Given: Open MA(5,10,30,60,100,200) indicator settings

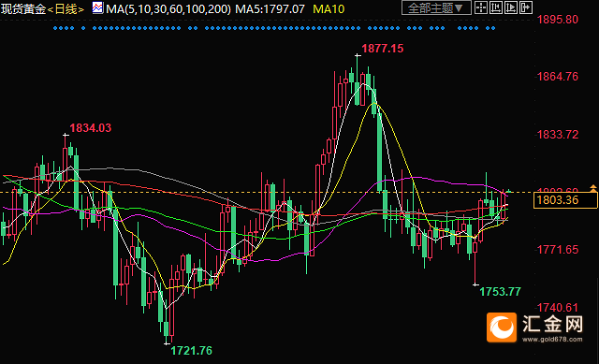Looking at the screenshot, I should coord(168,8).
